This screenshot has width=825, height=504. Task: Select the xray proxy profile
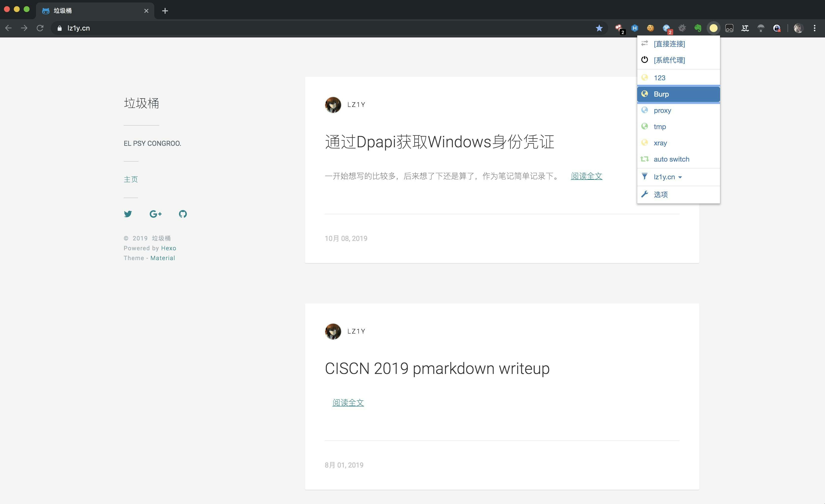pos(660,143)
